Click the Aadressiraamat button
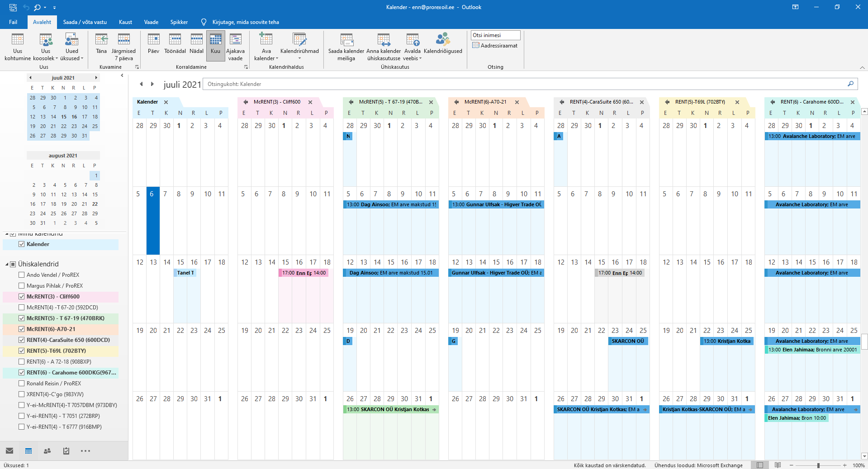Image resolution: width=868 pixels, height=469 pixels. pyautogui.click(x=495, y=46)
